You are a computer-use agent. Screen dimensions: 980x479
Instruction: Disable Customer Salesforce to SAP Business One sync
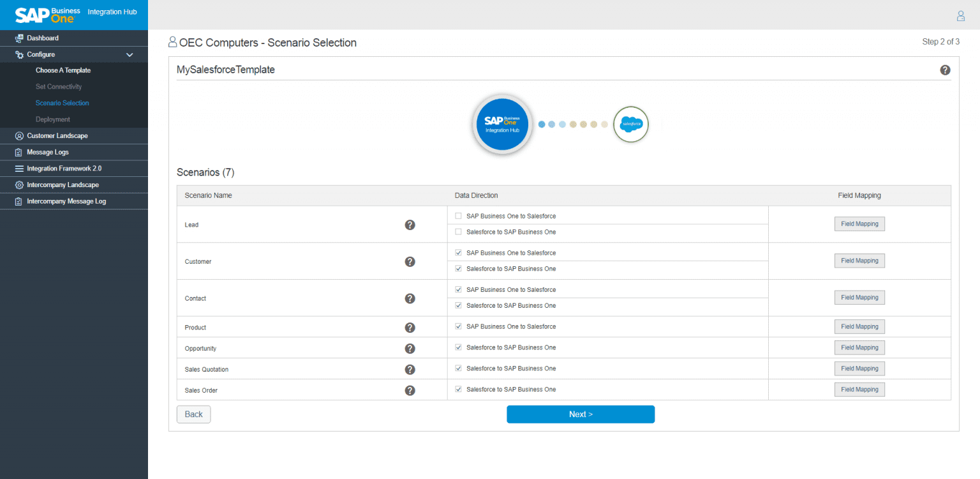[x=458, y=268]
